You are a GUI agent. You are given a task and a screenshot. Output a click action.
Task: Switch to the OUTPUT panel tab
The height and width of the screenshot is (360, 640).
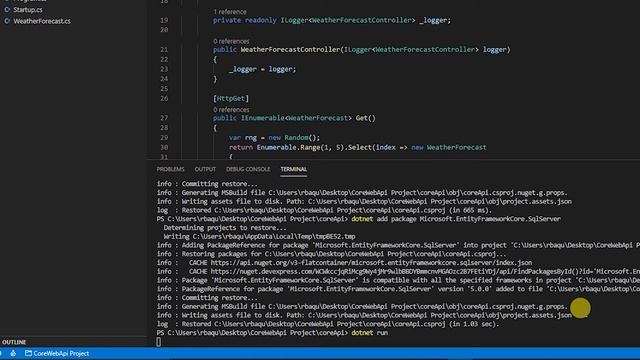205,169
